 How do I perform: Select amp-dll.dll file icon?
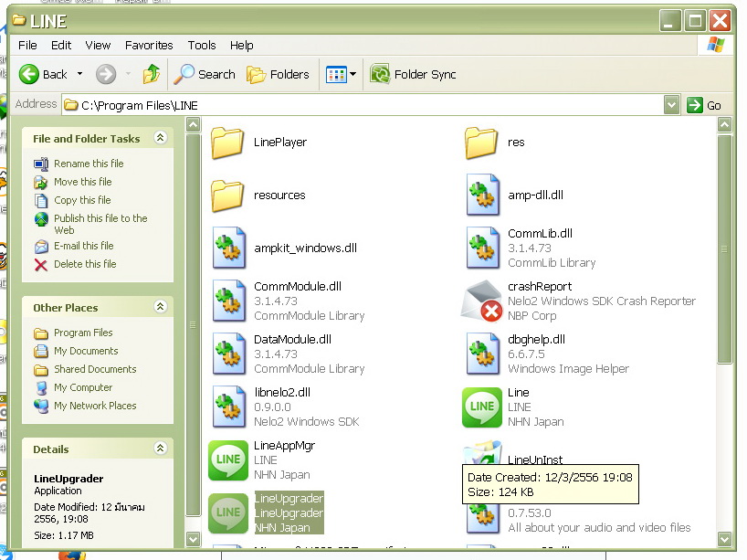(483, 195)
